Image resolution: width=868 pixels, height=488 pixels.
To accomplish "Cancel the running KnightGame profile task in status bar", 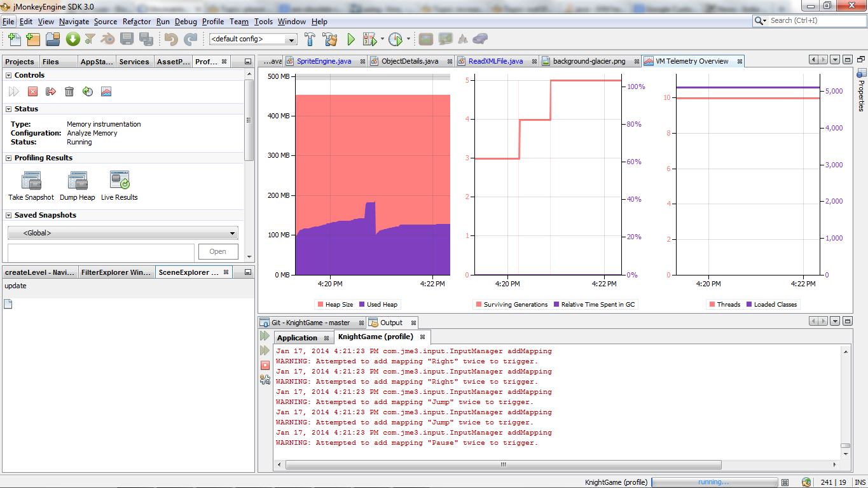I will [x=785, y=482].
